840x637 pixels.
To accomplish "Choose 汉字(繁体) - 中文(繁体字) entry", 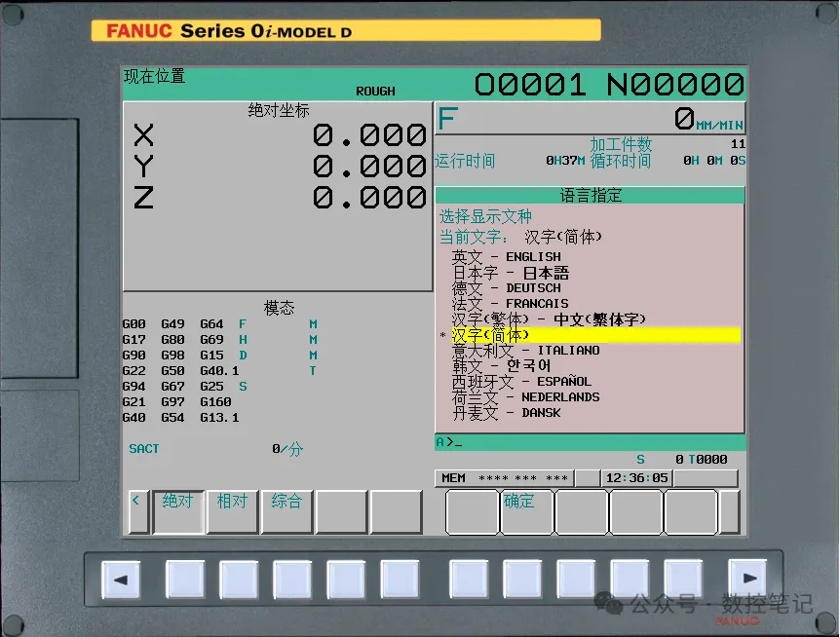I will point(549,319).
